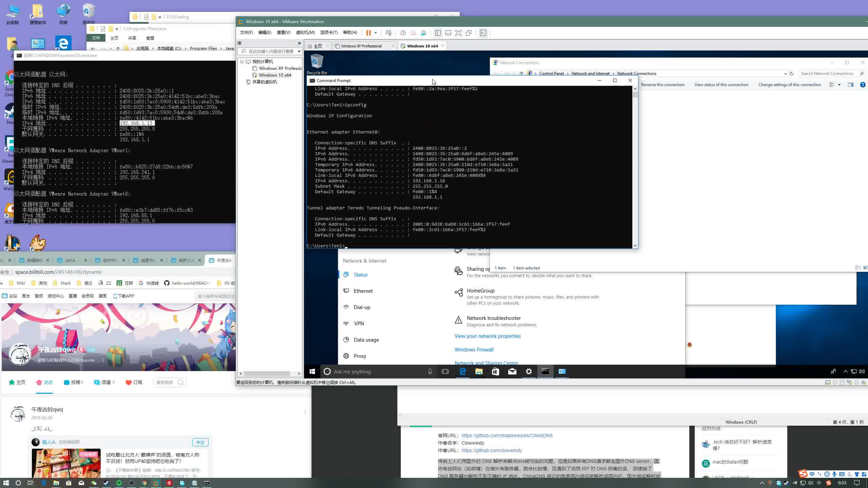Toggle the preview pane icon in Network Connections

850,85
